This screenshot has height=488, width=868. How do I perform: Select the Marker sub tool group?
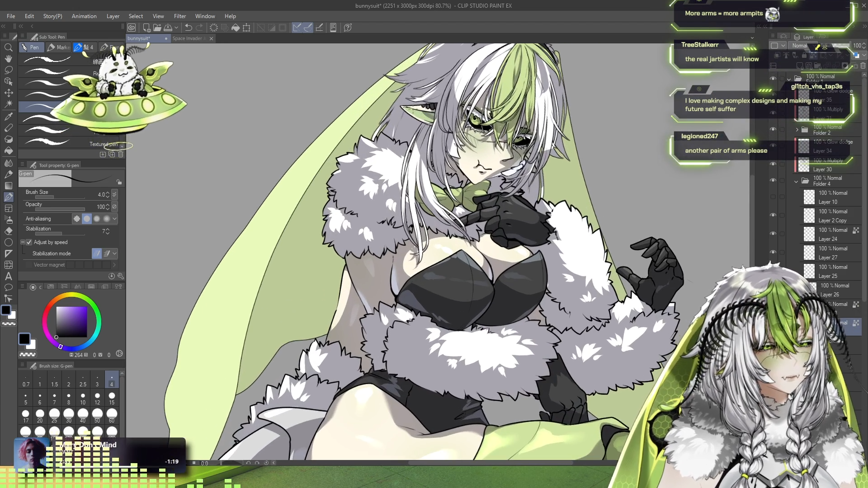[x=59, y=47]
